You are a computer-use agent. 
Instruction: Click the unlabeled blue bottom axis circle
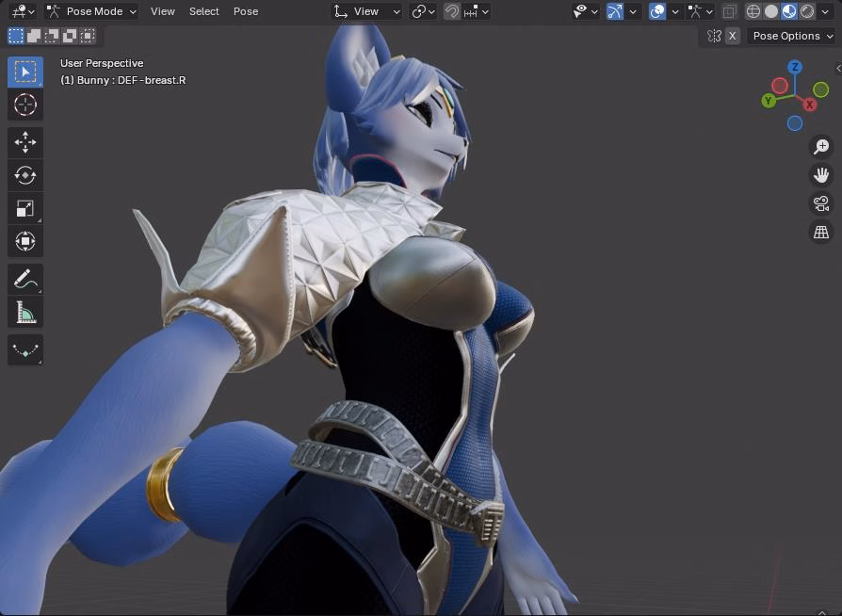point(795,123)
